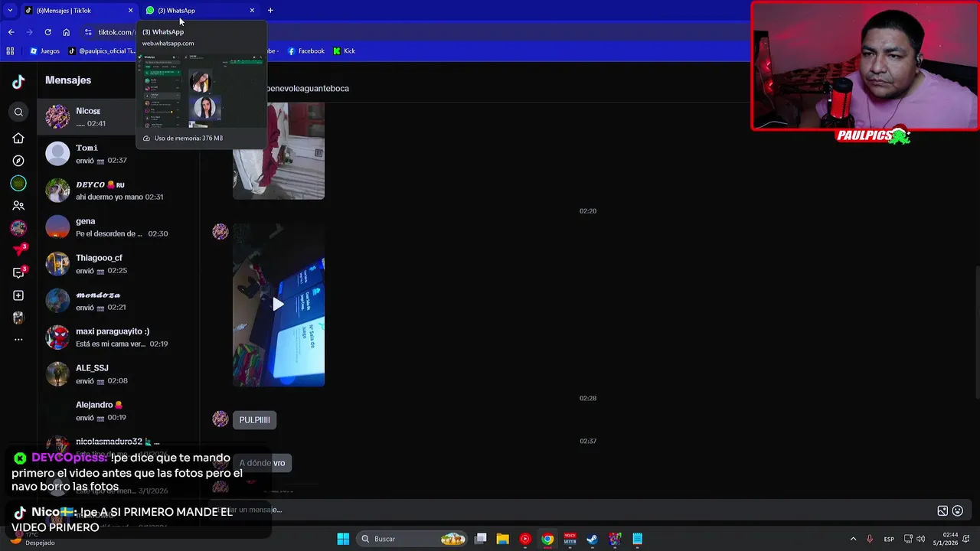Click the TikTok logo in sidebar
980x551 pixels.
pos(18,83)
